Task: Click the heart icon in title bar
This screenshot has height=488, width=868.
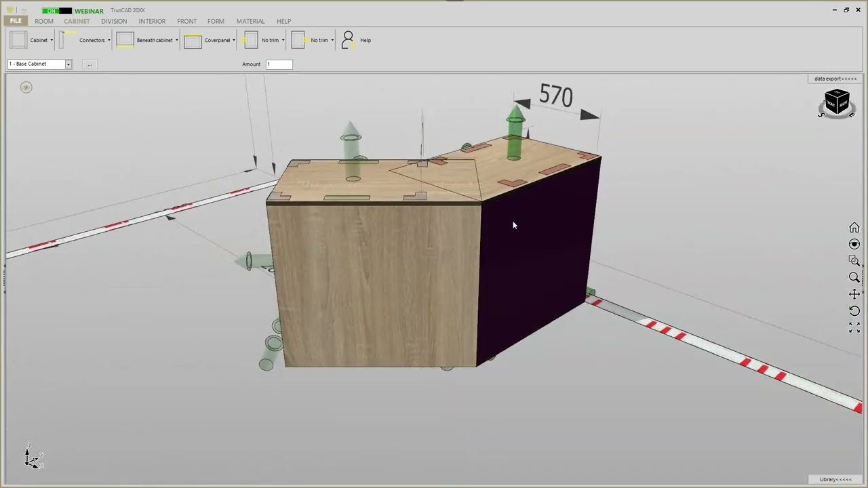Action: coord(9,10)
